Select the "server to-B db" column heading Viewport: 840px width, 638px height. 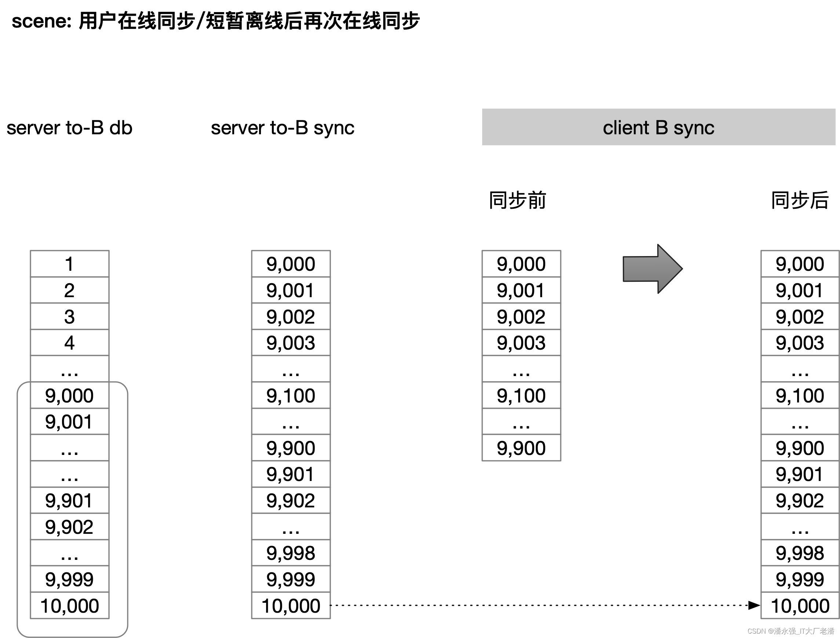(x=69, y=128)
